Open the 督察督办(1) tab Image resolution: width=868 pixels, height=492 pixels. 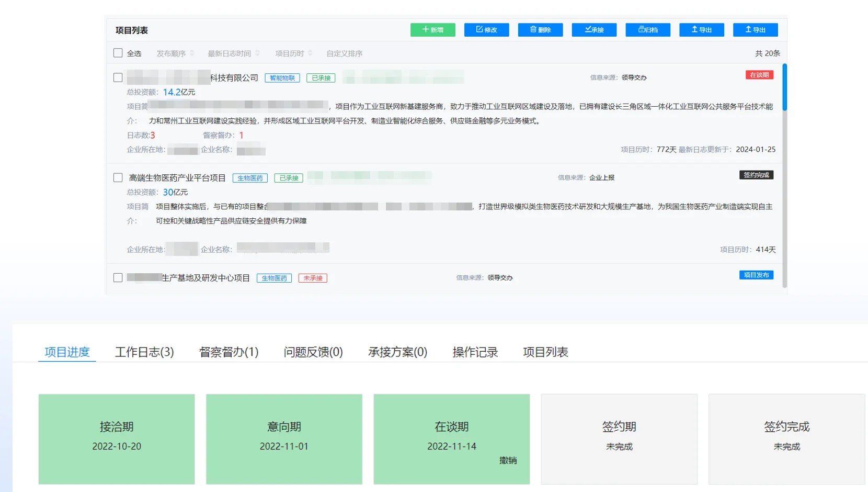[229, 352]
